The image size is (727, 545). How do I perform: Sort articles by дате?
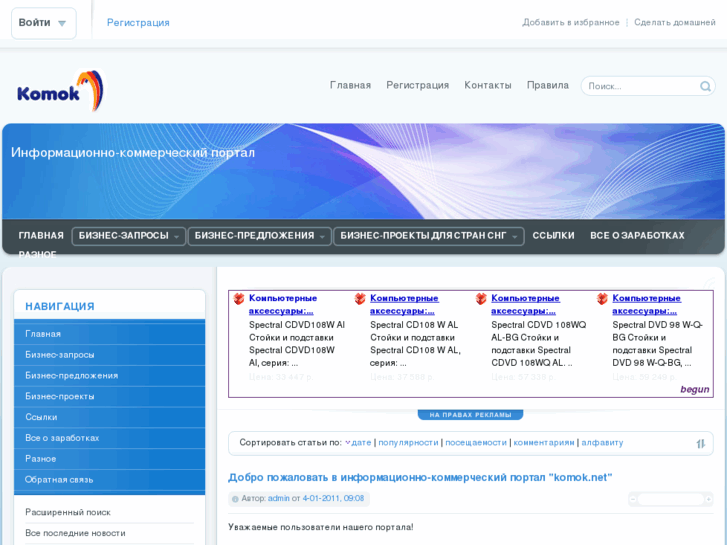[361, 442]
